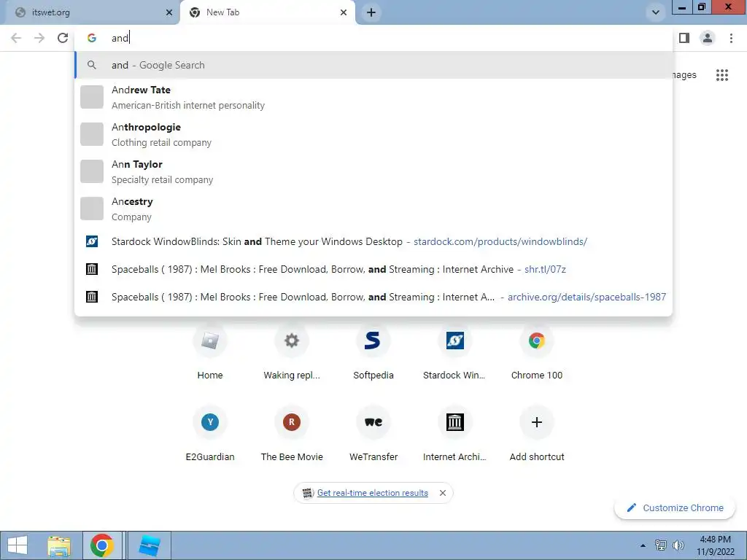This screenshot has height=560, width=747.
Task: Click the Anthropologie thumbnail placeholder
Action: coord(92,134)
